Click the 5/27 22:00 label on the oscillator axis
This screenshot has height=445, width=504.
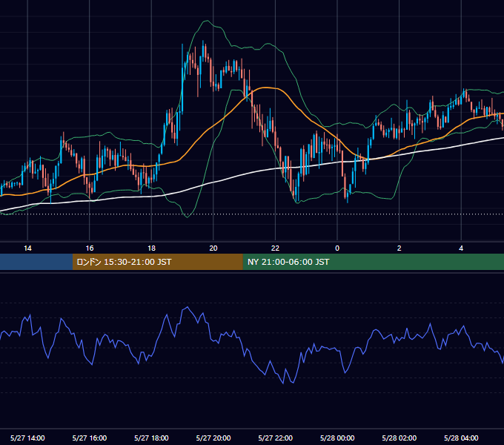coord(276,438)
